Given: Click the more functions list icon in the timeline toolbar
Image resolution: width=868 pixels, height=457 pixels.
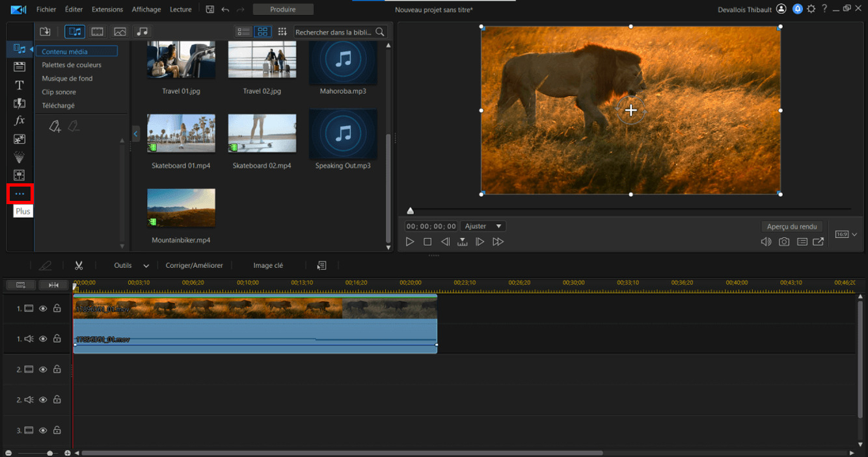Looking at the screenshot, I should [321, 265].
